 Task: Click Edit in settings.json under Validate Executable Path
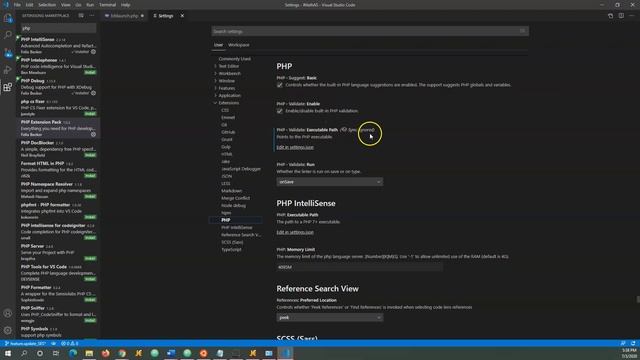click(295, 147)
